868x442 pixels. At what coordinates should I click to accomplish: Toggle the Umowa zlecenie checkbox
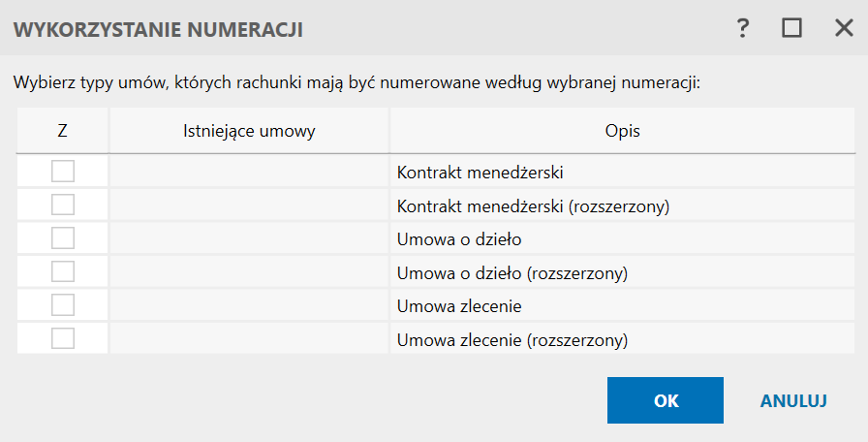pyautogui.click(x=63, y=305)
